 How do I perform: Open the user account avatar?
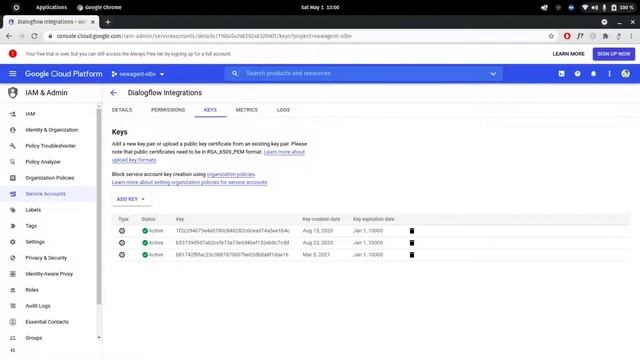625,74
